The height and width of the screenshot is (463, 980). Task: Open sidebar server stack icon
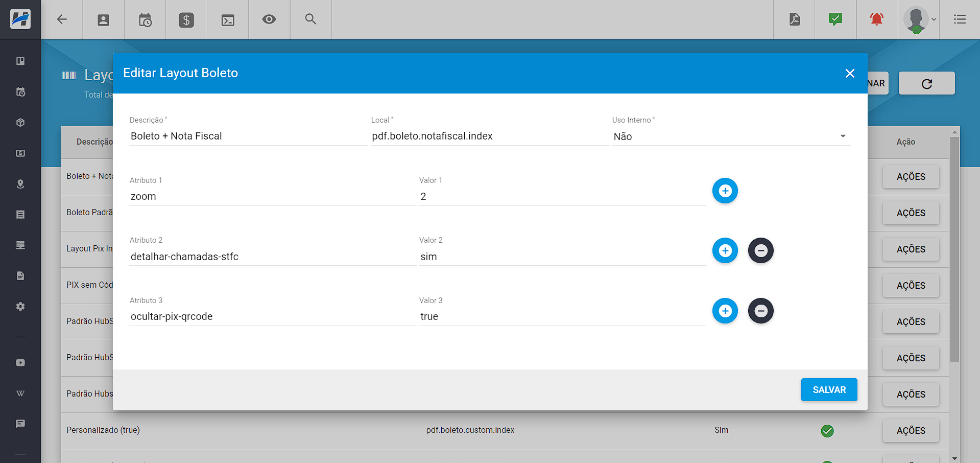pos(20,245)
